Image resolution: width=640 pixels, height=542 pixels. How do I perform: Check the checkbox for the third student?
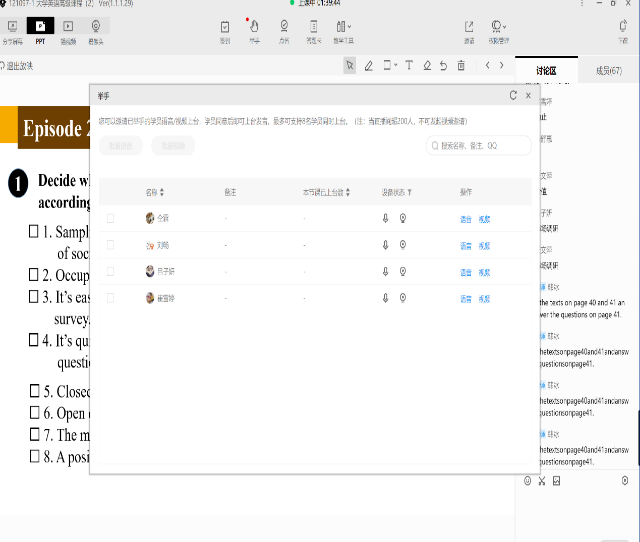(111, 272)
